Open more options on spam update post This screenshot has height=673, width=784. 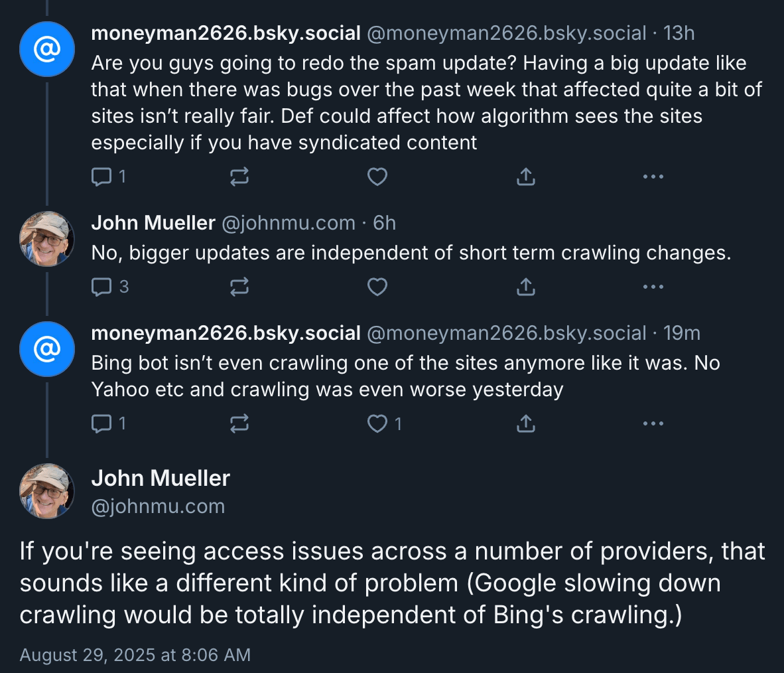pyautogui.click(x=653, y=177)
